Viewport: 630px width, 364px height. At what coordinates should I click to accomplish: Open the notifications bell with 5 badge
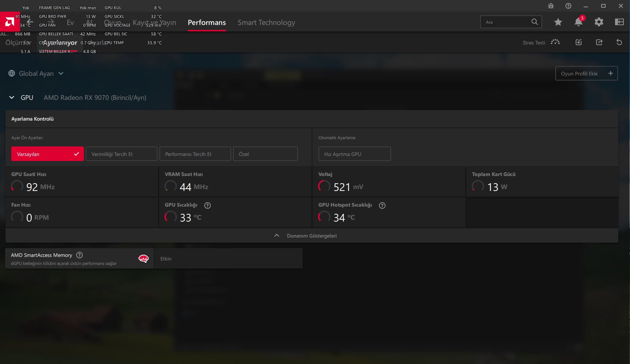pos(579,22)
